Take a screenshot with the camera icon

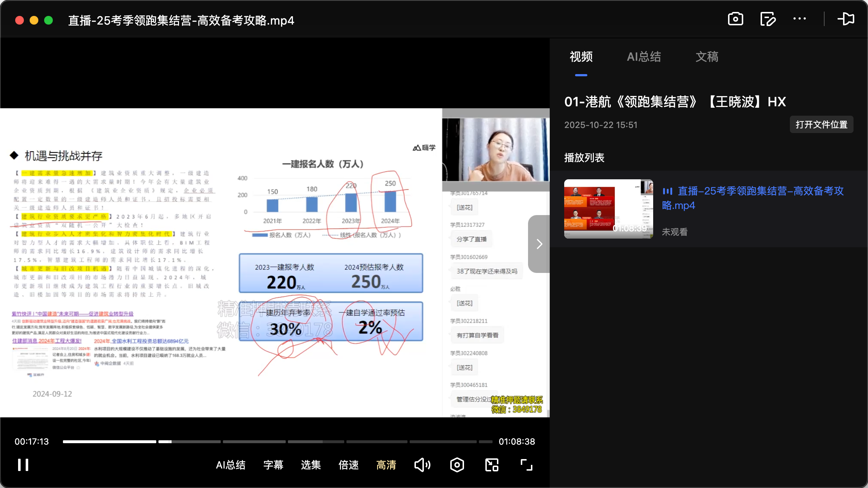point(735,19)
